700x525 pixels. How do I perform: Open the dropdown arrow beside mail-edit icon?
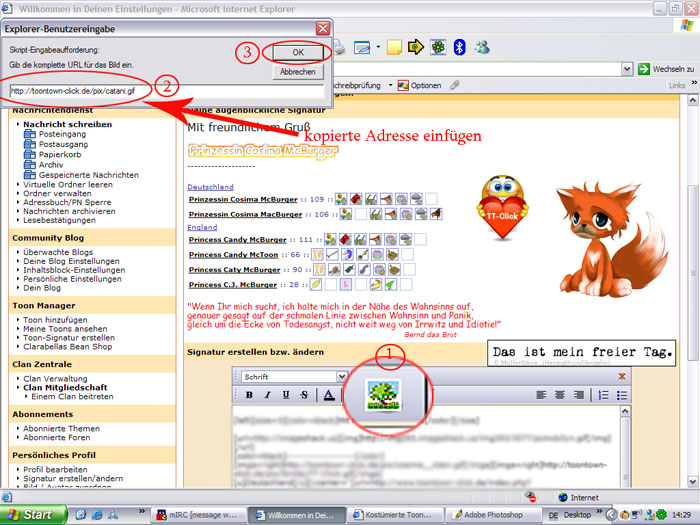[x=378, y=46]
